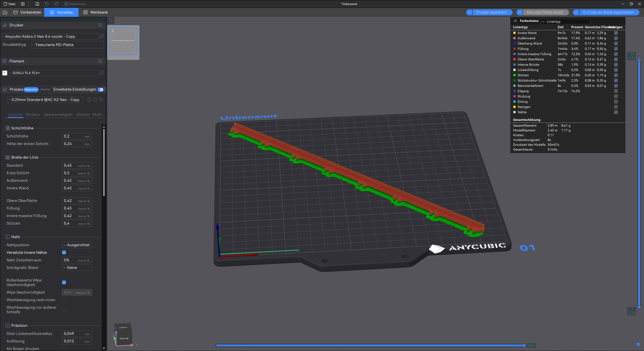Switch to the Vorbereiten tab
644x351 pixels.
[x=27, y=12]
